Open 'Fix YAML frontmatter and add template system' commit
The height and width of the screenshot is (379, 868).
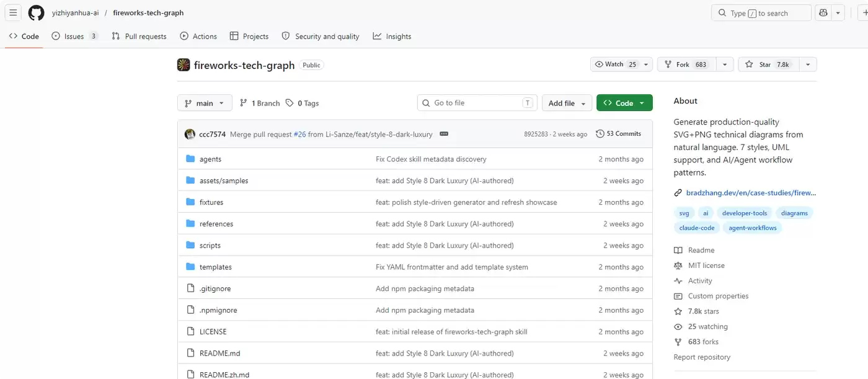click(x=452, y=267)
